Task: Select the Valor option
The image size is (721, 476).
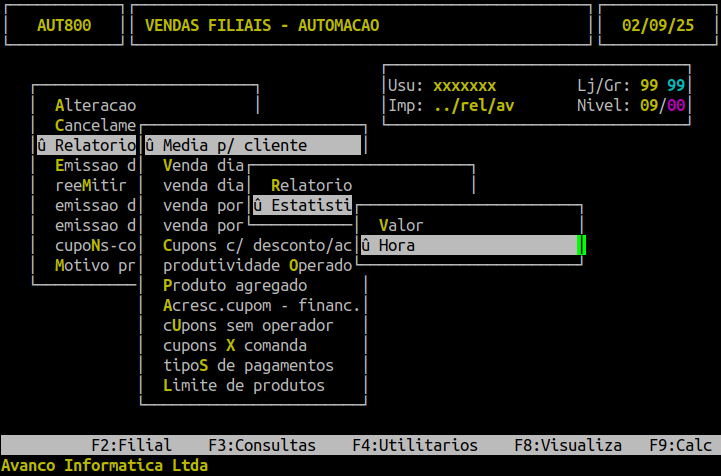Action: [401, 225]
